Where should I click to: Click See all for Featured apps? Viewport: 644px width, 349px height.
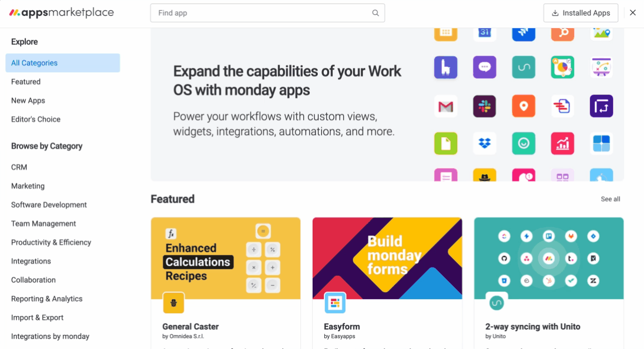coord(610,199)
